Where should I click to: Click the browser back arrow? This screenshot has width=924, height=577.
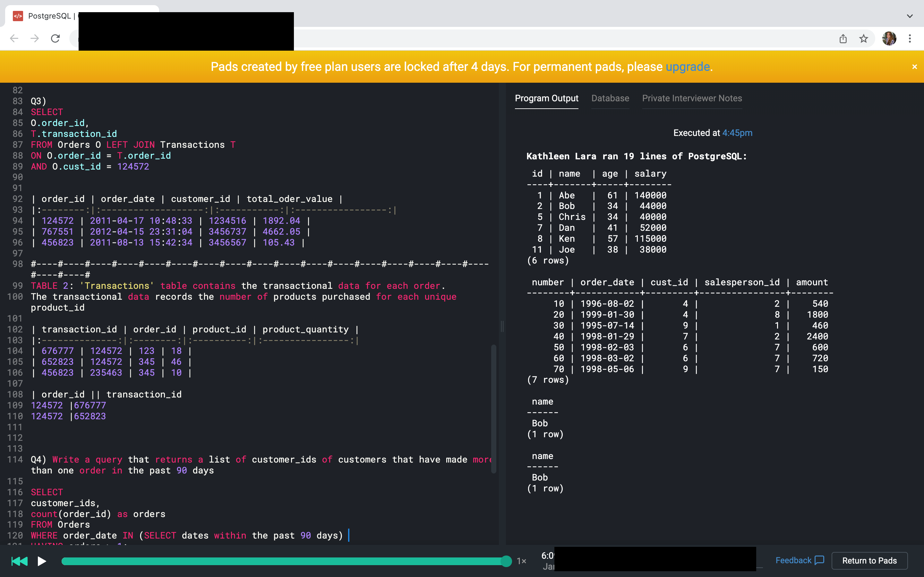click(x=14, y=38)
